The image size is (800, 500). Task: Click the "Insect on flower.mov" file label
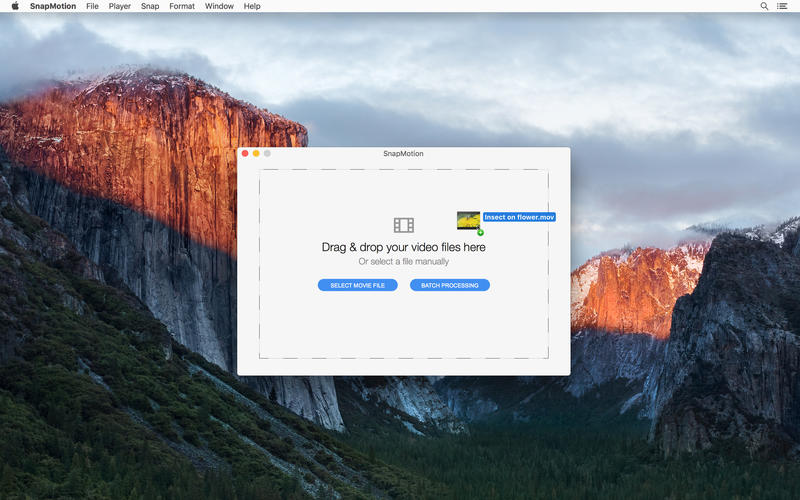[519, 217]
